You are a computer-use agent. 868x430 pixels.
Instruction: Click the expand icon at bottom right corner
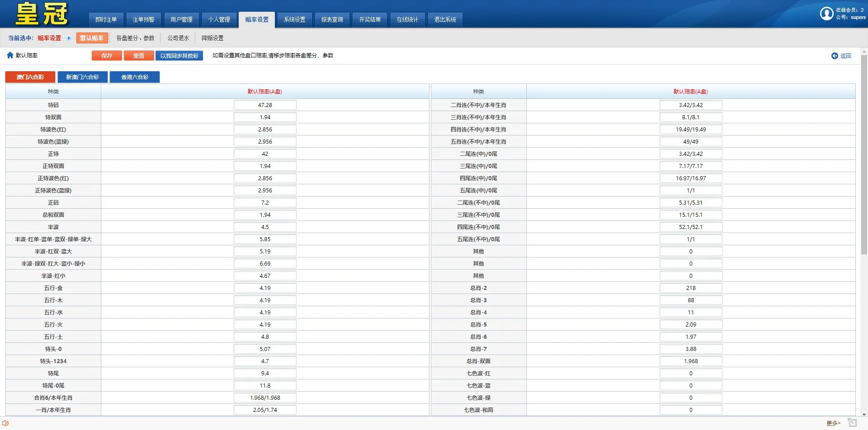tap(852, 422)
